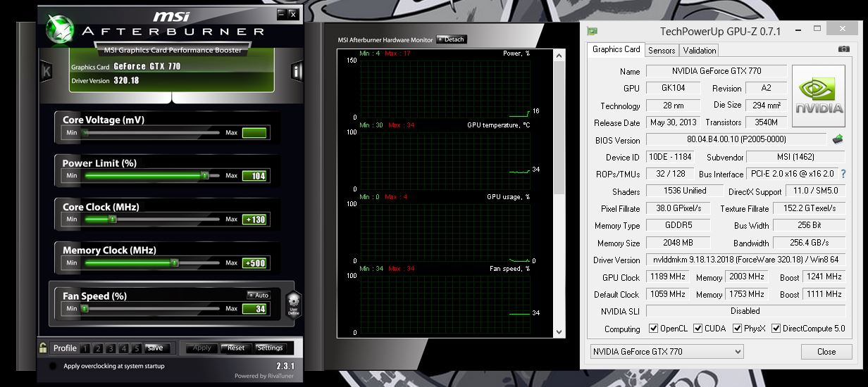The image size is (868, 387).
Task: Click the Bus Interface question mark icon
Action: pyautogui.click(x=843, y=174)
